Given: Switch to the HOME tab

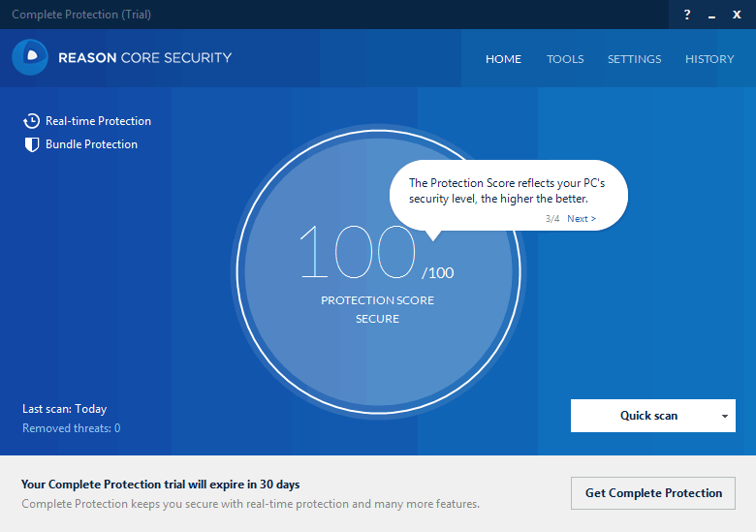Looking at the screenshot, I should click(503, 59).
